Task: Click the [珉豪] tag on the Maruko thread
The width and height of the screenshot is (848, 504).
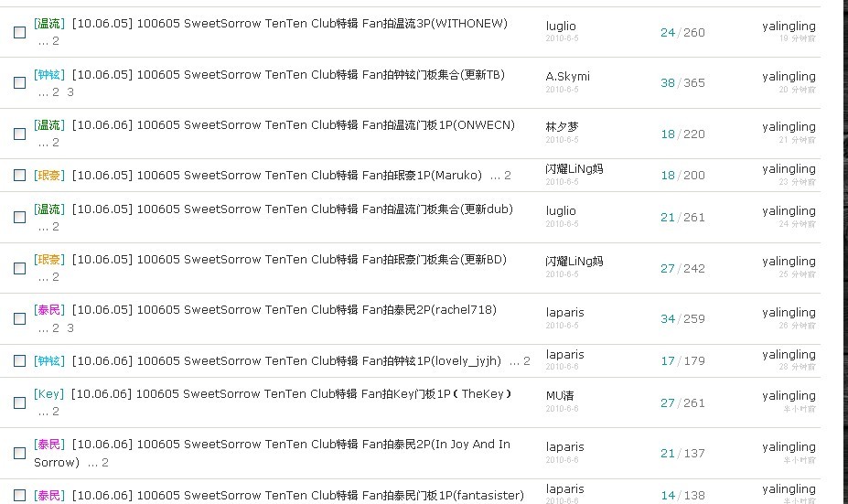Action: pos(49,176)
